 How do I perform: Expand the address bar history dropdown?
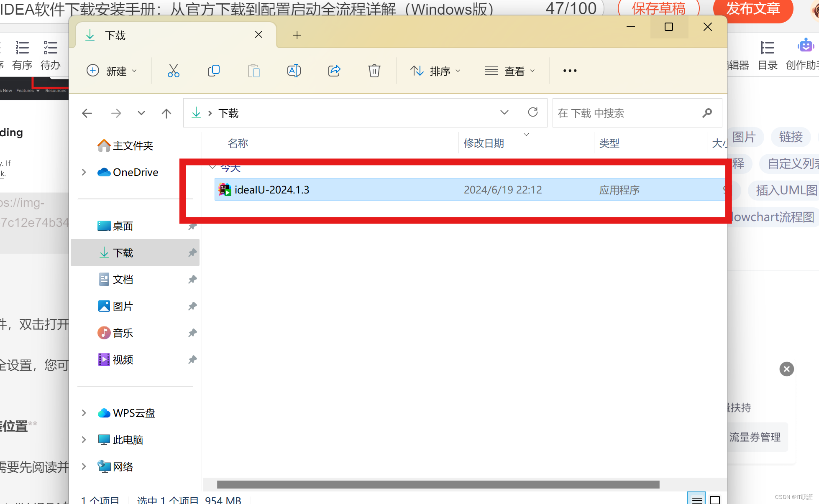point(504,112)
